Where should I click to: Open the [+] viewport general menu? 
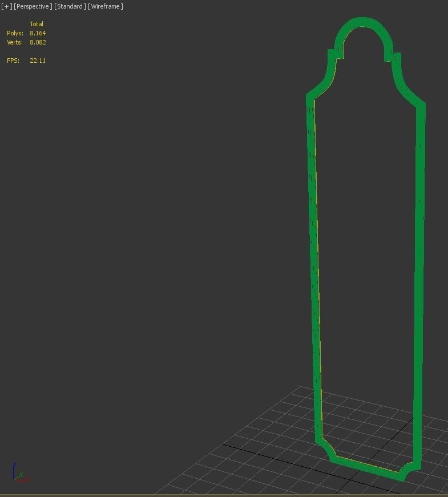(7, 6)
